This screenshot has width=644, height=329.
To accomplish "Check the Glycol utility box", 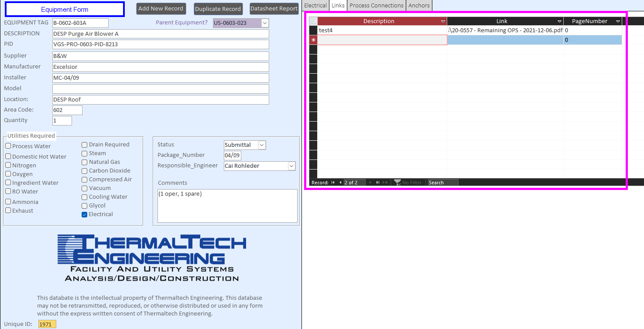I will click(x=85, y=205).
